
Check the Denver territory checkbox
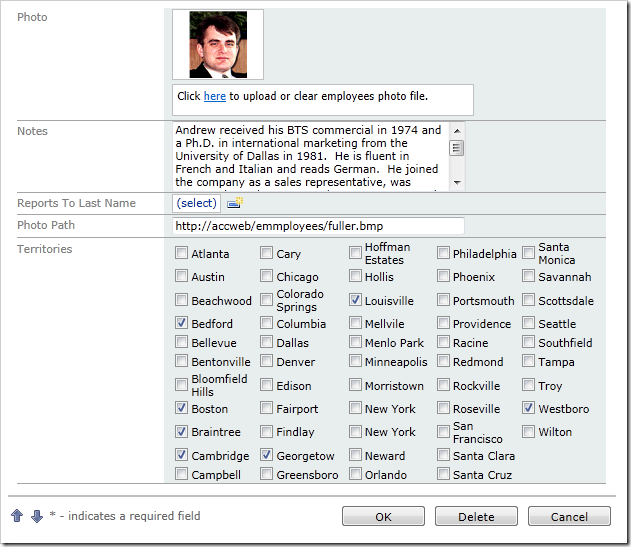click(266, 361)
